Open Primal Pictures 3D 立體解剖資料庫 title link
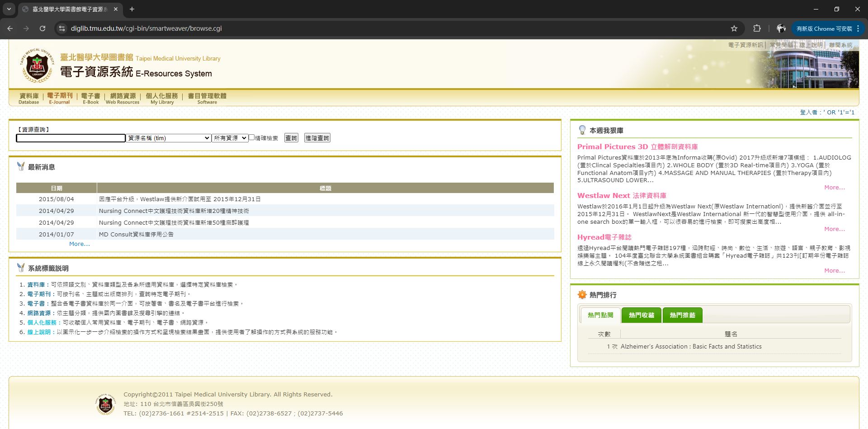Viewport: 868px width, 429px height. pos(637,147)
